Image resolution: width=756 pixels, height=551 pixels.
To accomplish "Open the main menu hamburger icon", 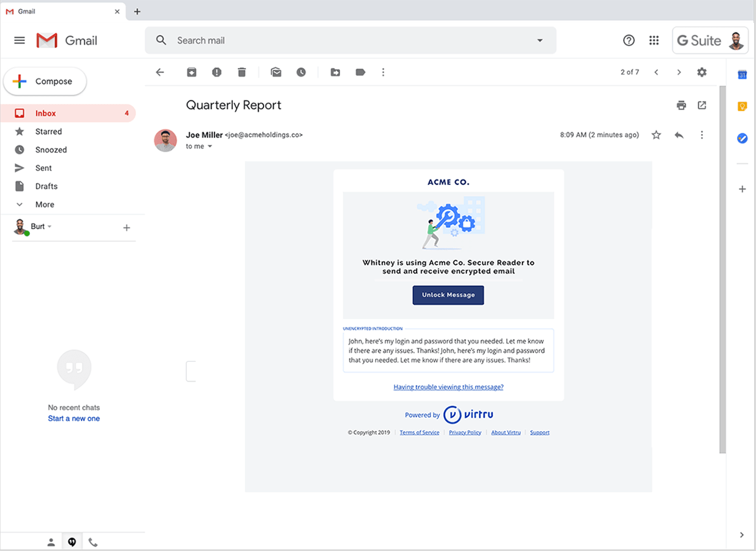I will click(20, 40).
